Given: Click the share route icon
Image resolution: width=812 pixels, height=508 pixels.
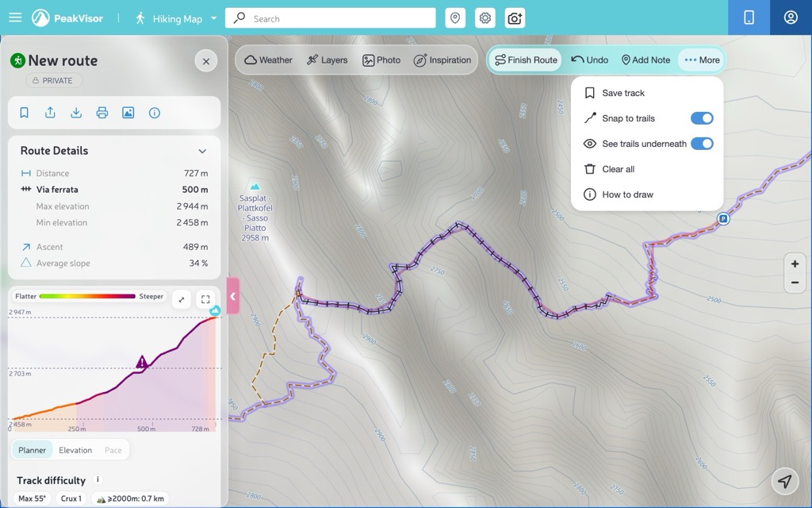Looking at the screenshot, I should tap(50, 113).
